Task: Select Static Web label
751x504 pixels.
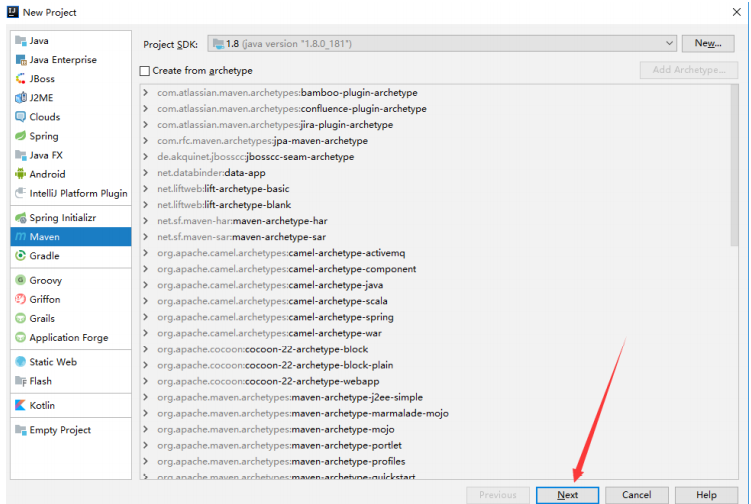Action: [x=53, y=362]
